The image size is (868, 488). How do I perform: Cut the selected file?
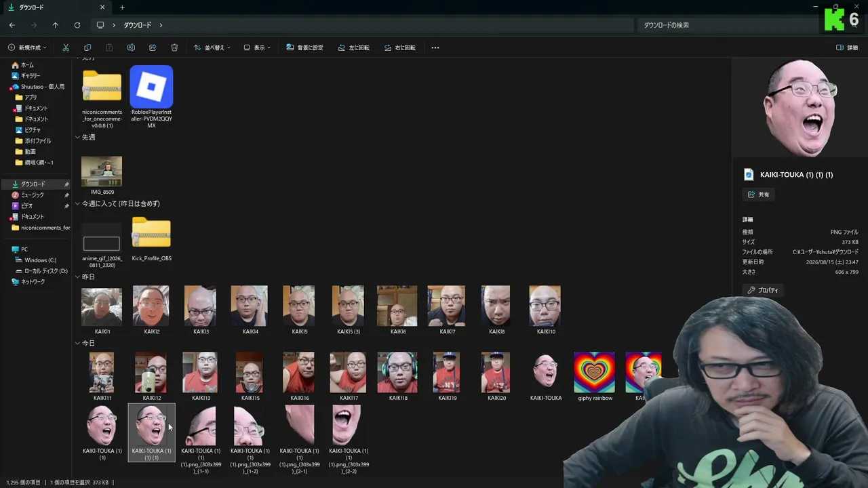(x=66, y=47)
